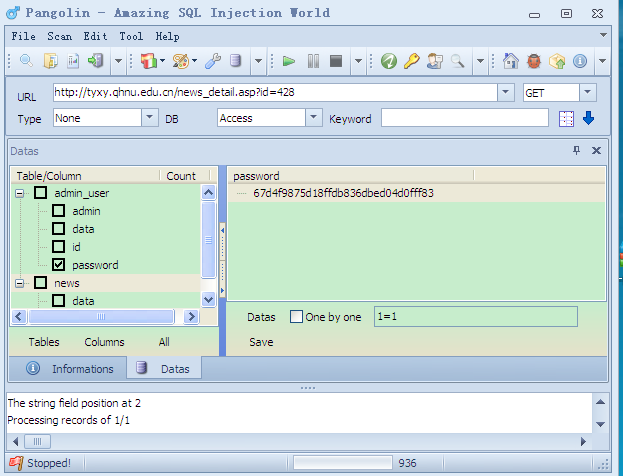Uncheck the password column checkbox

58,265
